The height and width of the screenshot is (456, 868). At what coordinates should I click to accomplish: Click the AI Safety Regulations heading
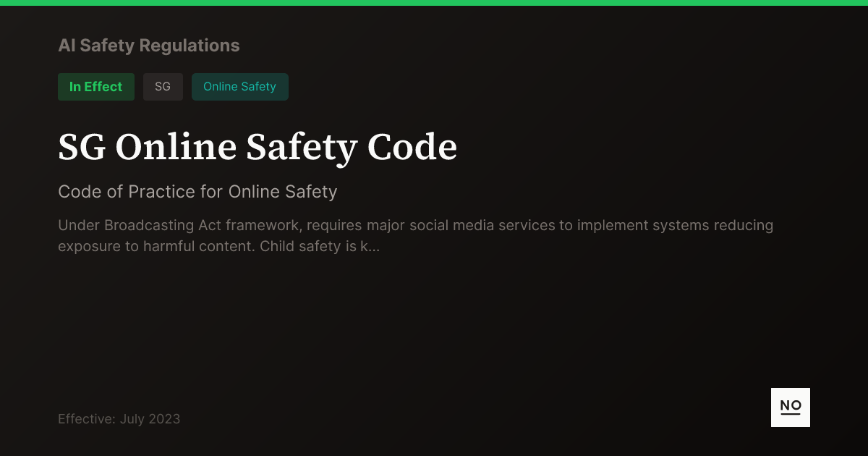point(149,46)
